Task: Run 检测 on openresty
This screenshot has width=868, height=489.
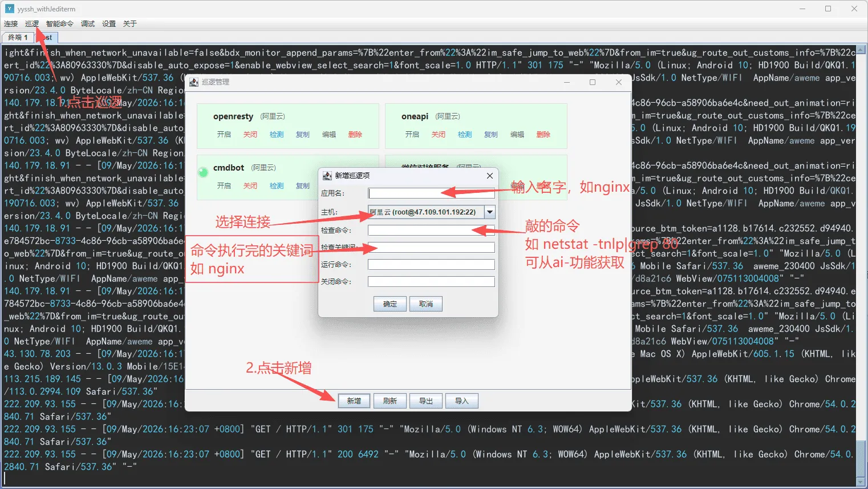Action: pos(277,135)
